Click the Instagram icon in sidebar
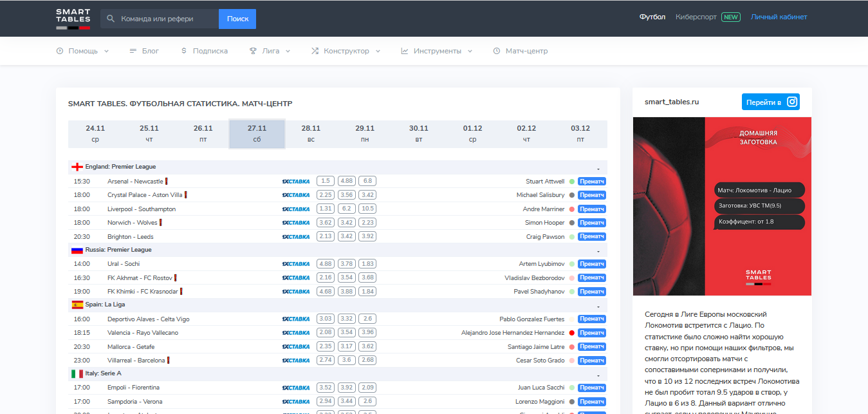This screenshot has width=868, height=414. point(793,102)
